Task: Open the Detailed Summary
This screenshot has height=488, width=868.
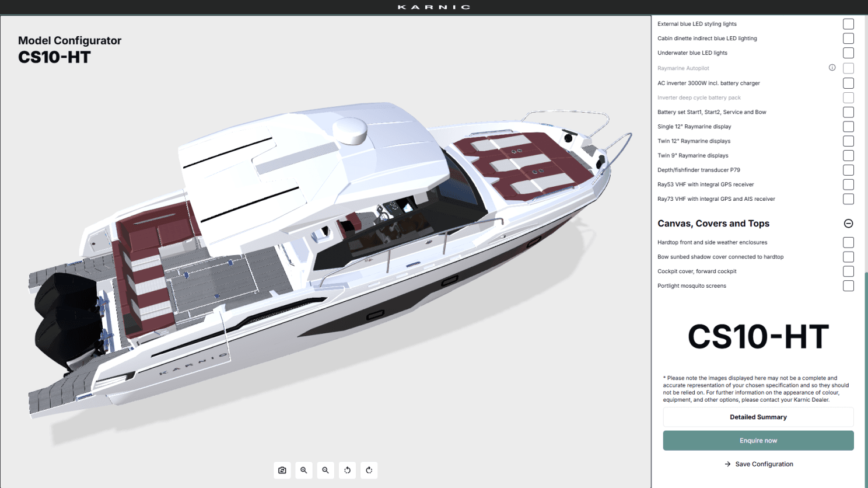Action: [x=758, y=417]
